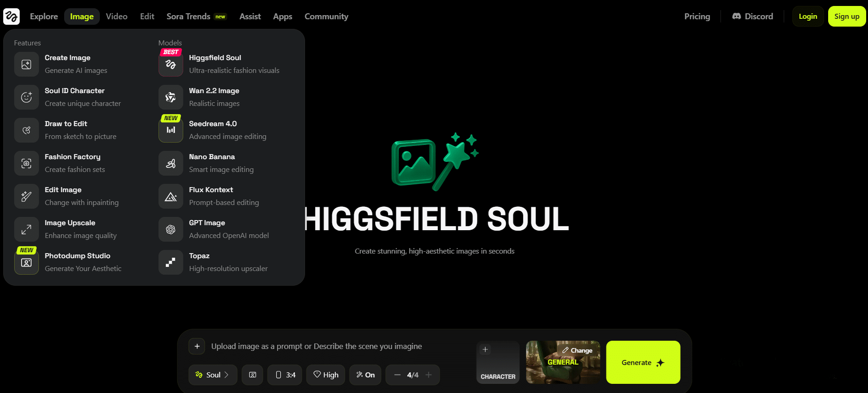The width and height of the screenshot is (868, 393).
Task: Click the Wan 2.2 Image icon
Action: (x=171, y=97)
